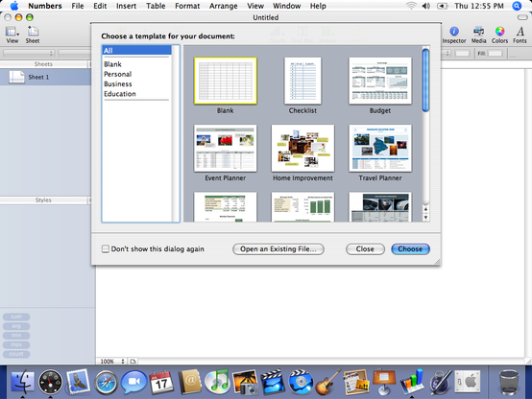Select the Travel Planner template
The width and height of the screenshot is (532, 399).
pos(380,148)
